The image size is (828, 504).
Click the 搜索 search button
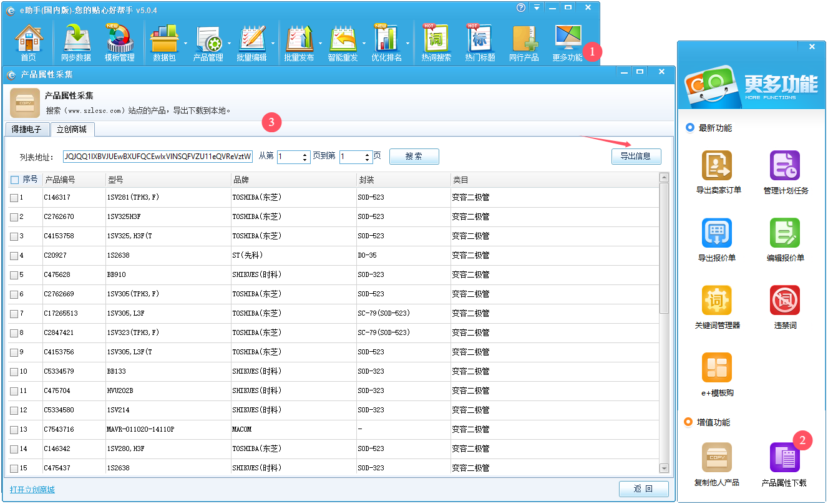pyautogui.click(x=414, y=157)
